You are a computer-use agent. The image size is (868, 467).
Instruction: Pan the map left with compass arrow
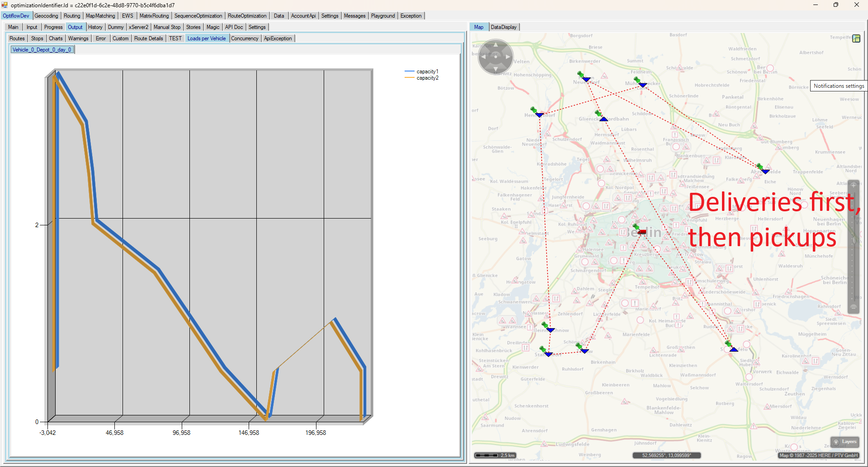pyautogui.click(x=483, y=57)
